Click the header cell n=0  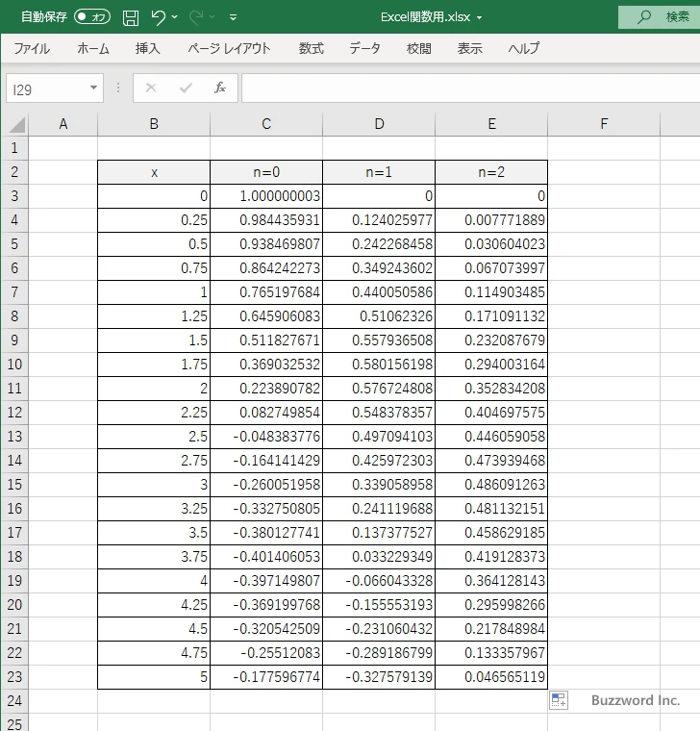[266, 172]
